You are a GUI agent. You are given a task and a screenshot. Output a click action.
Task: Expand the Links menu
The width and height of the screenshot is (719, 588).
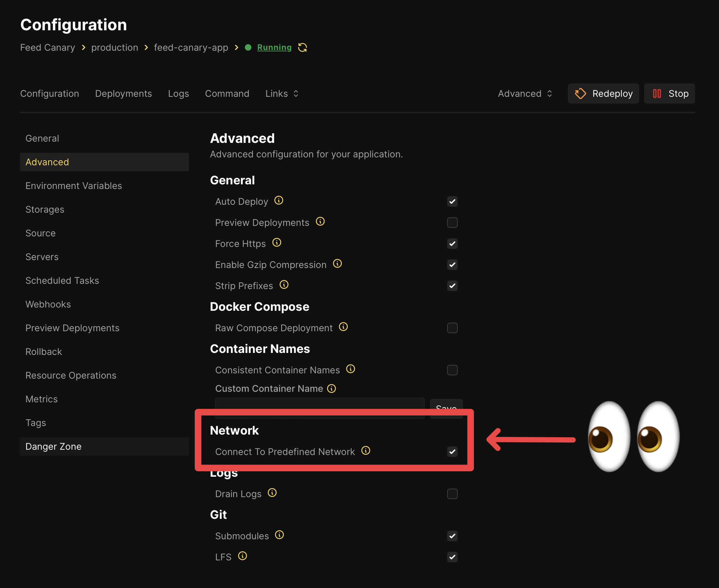click(282, 94)
